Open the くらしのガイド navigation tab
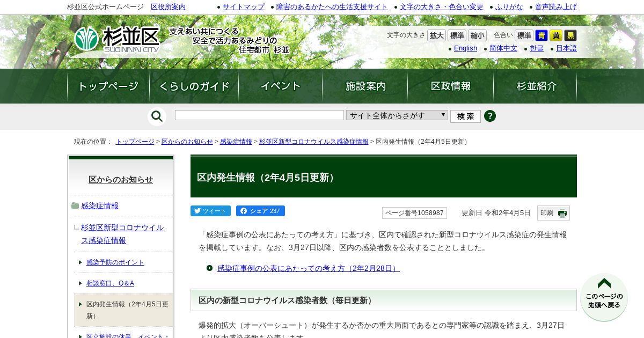This screenshot has width=644, height=338. pyautogui.click(x=194, y=86)
